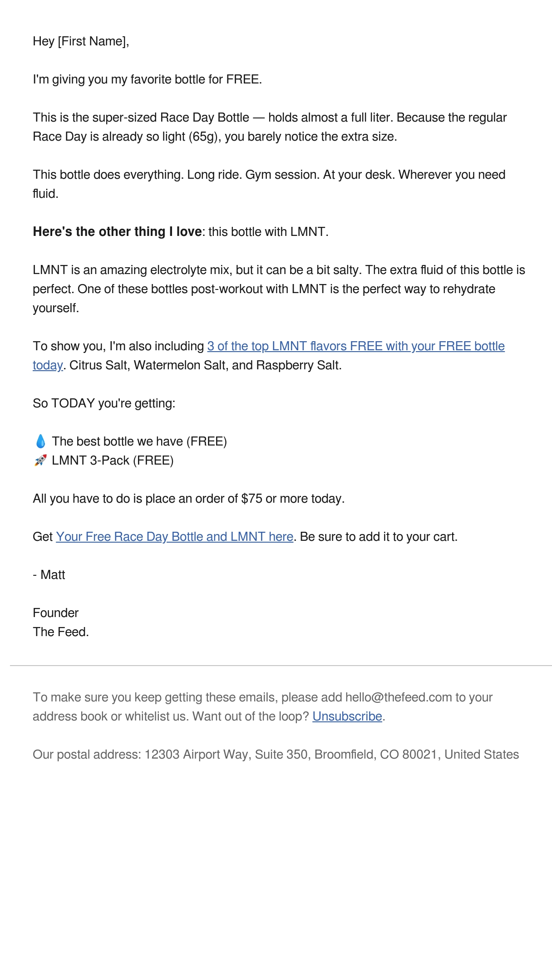Click The Feed. company name
The width and height of the screenshot is (552, 980).
pyautogui.click(x=61, y=632)
